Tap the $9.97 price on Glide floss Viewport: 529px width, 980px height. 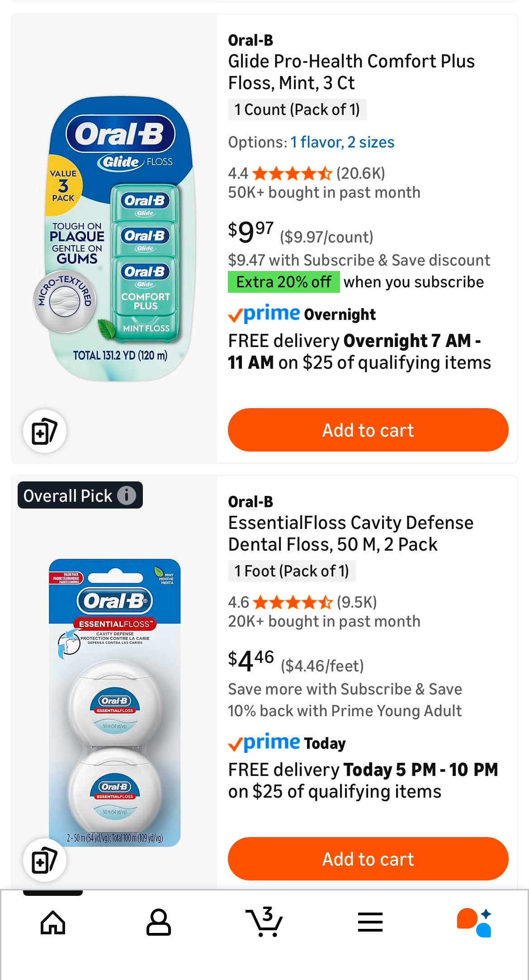coord(251,232)
